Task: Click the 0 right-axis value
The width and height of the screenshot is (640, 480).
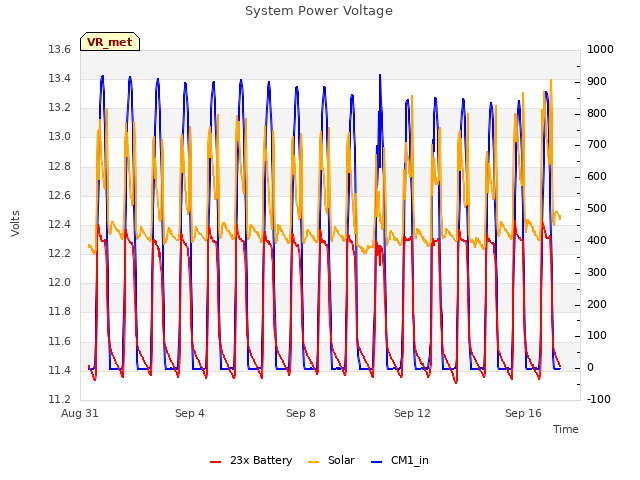Action: click(x=590, y=367)
